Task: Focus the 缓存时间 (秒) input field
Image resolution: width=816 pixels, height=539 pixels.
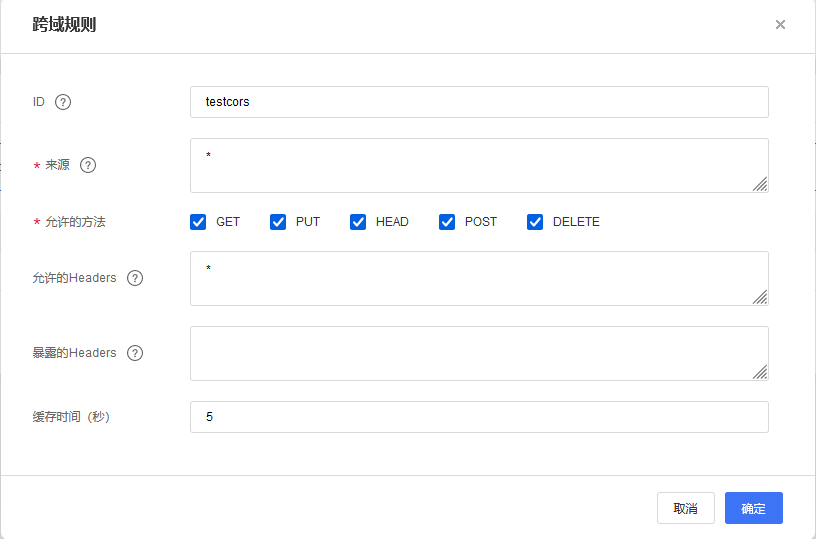Action: click(x=479, y=417)
